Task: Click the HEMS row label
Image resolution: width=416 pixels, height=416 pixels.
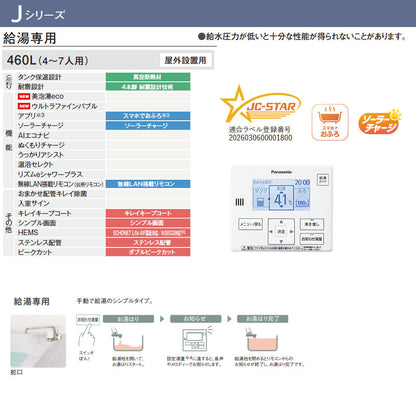Action: coord(28,233)
